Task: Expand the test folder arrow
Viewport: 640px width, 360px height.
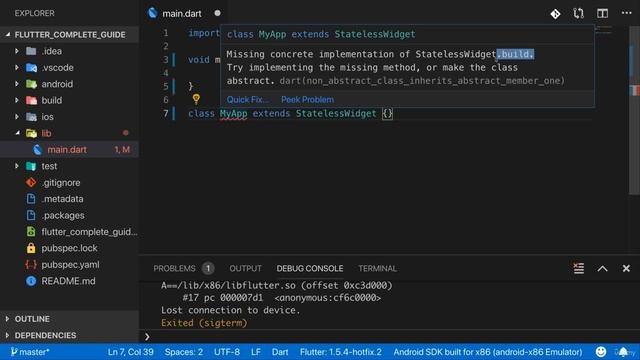Action: (x=17, y=166)
